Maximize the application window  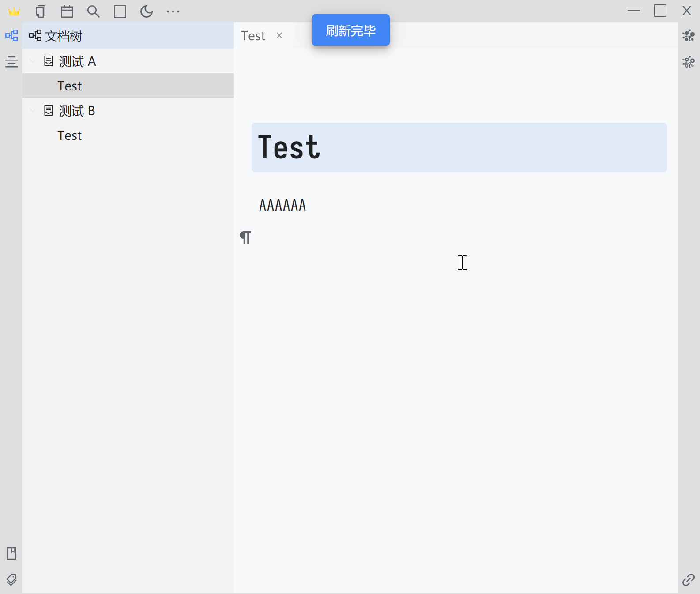(x=660, y=11)
